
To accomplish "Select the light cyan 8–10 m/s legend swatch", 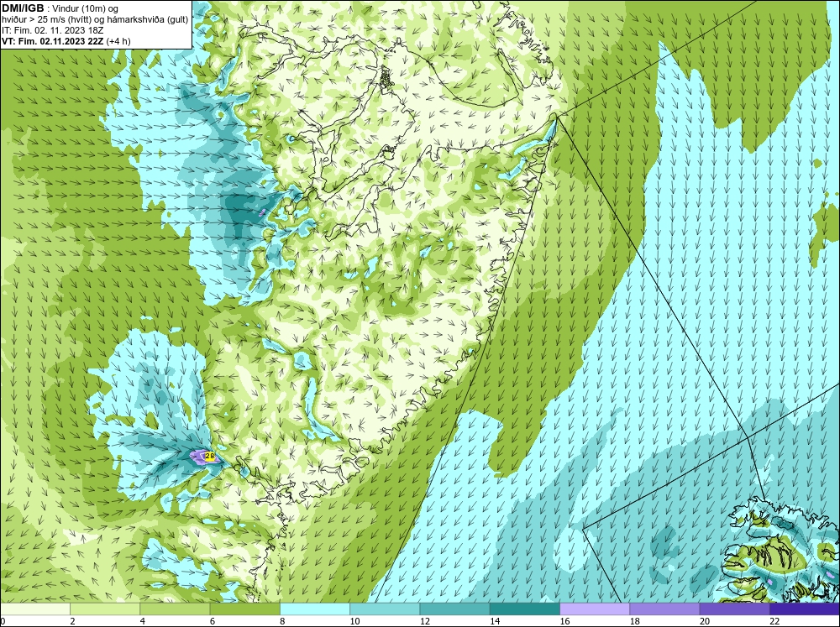I will pyautogui.click(x=315, y=609).
